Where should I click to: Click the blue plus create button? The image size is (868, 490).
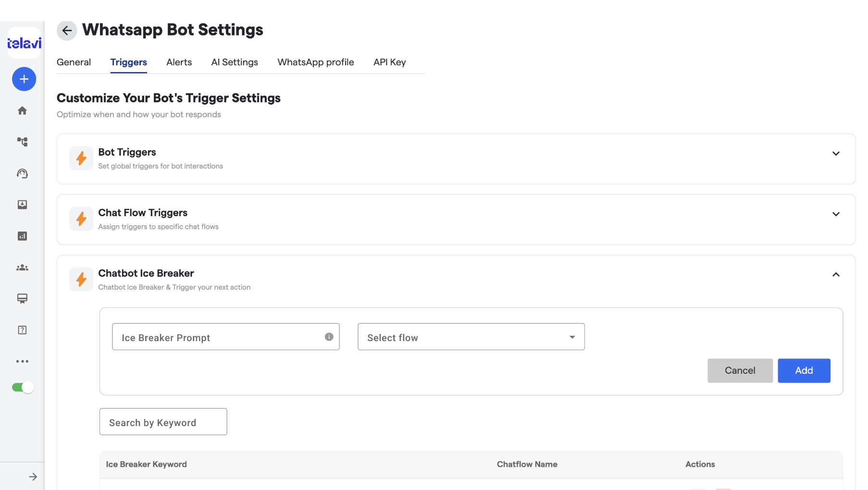coord(24,79)
